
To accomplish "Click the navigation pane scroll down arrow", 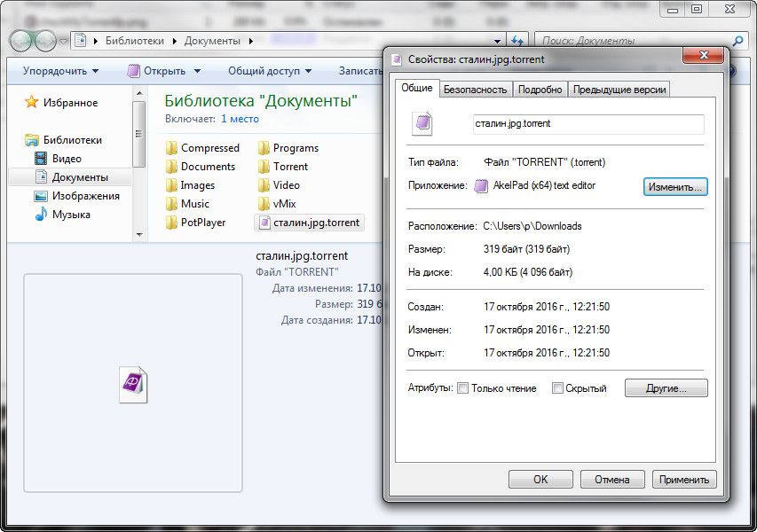I will click(139, 234).
